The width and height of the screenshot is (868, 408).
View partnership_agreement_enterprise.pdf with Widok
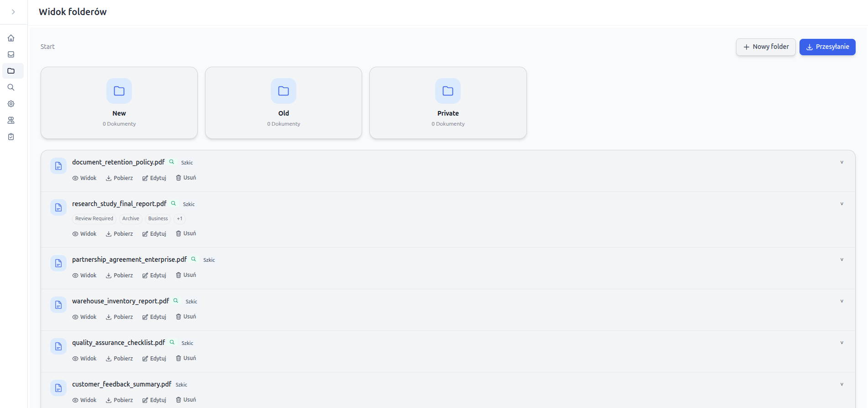[84, 276]
